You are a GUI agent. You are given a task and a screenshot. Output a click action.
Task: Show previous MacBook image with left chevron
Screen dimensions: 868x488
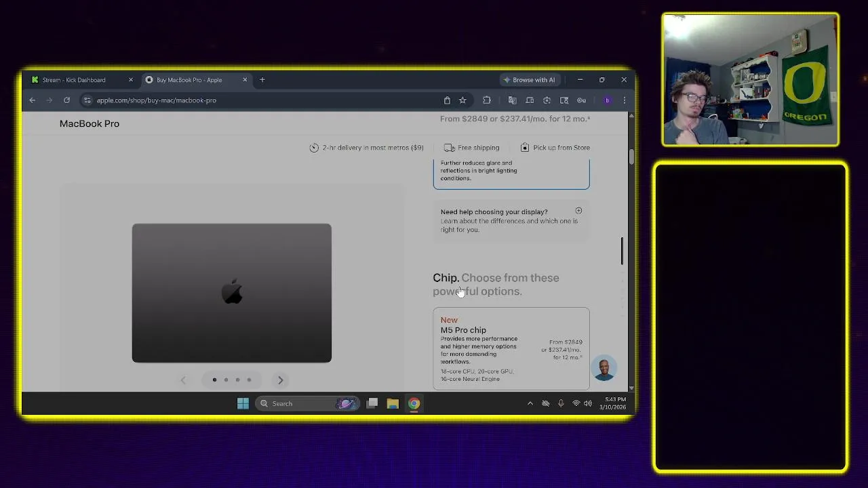click(183, 380)
